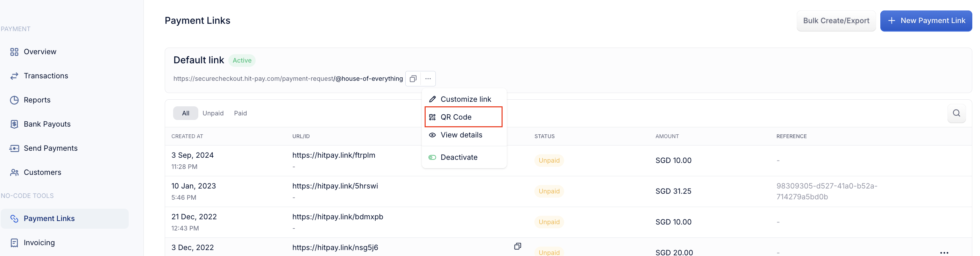This screenshot has height=256, width=980.
Task: Choose View details menu entry
Action: pyautogui.click(x=464, y=135)
